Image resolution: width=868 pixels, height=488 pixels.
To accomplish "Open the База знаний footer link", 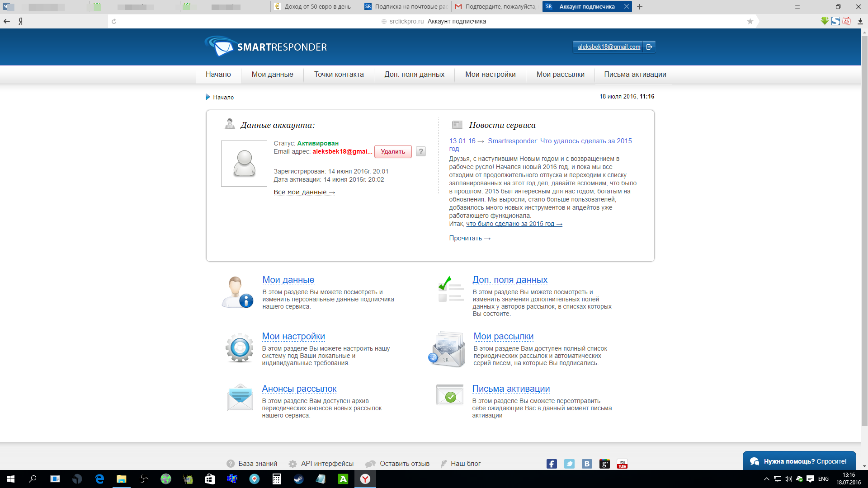I will pyautogui.click(x=258, y=464).
